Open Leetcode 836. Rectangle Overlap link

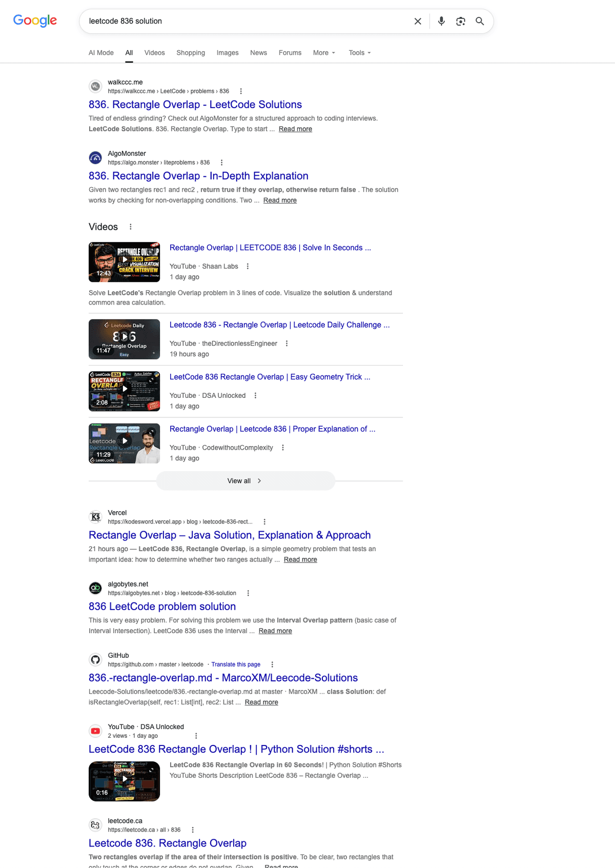pos(168,843)
